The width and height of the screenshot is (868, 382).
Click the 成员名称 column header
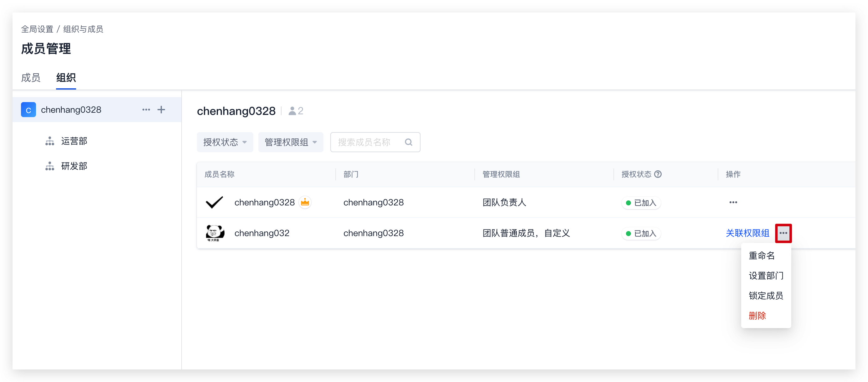coord(220,174)
